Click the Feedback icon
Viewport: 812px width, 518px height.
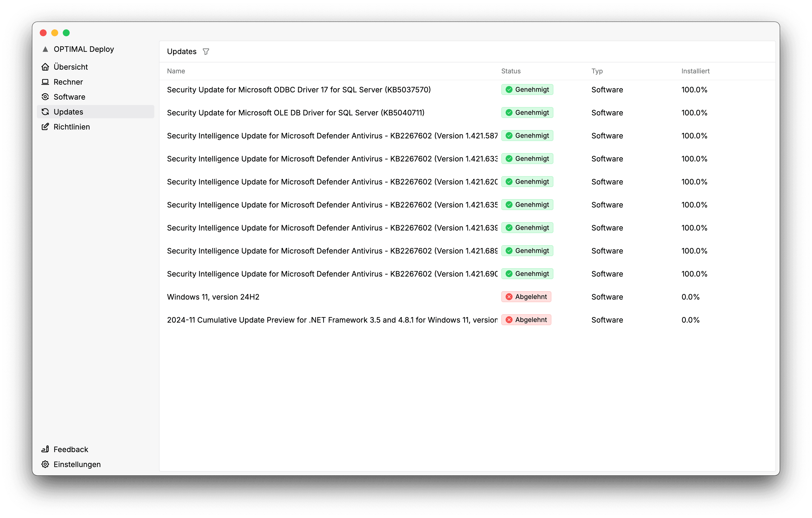coord(46,450)
